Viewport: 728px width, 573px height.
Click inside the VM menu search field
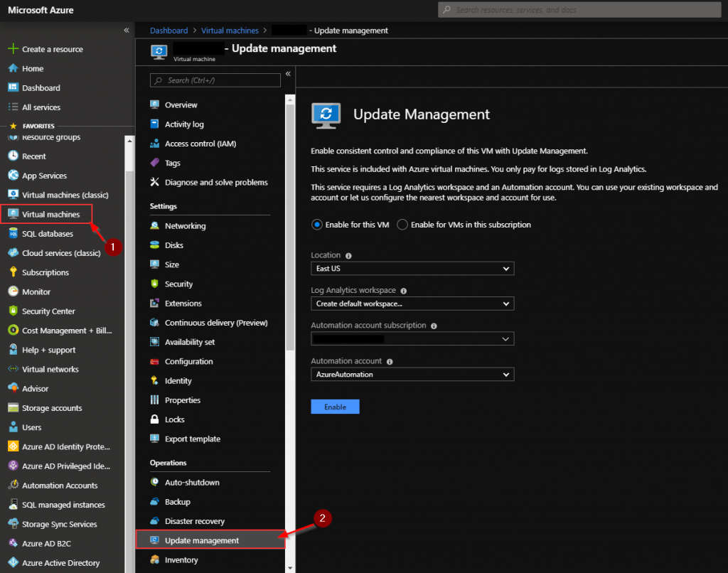pos(213,80)
